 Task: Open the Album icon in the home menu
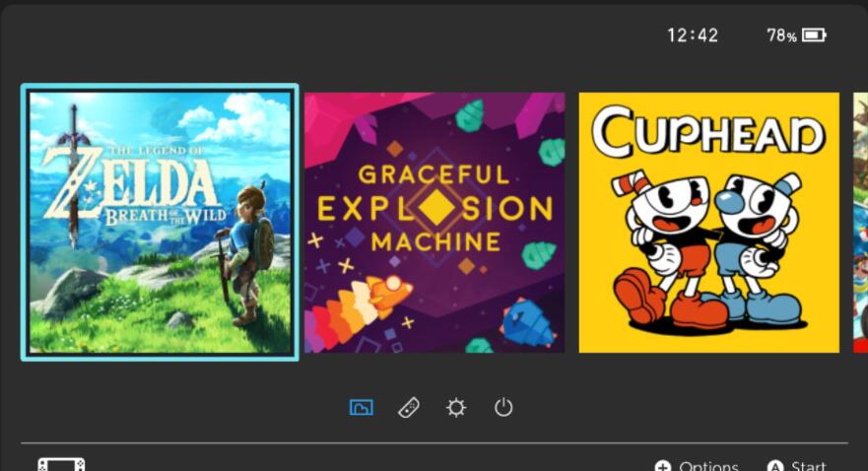click(x=362, y=408)
